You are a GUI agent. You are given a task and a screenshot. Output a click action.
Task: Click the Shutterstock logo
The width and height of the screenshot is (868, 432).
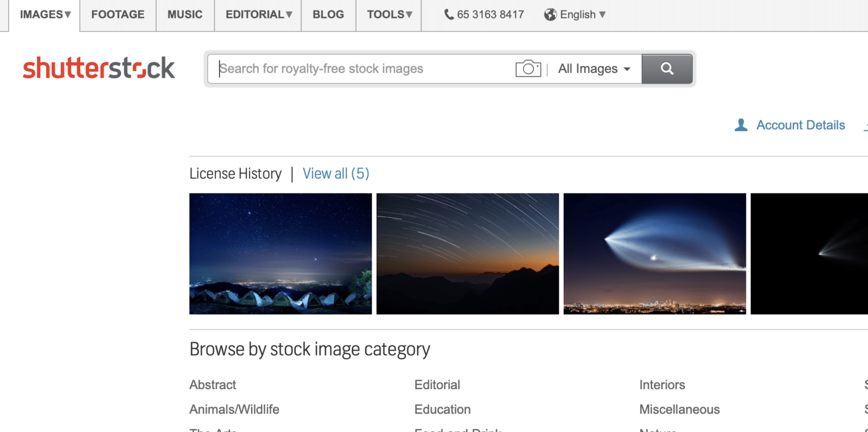pyautogui.click(x=99, y=68)
